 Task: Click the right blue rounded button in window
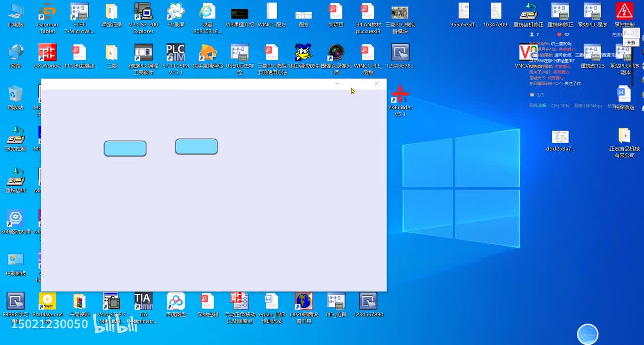(196, 146)
